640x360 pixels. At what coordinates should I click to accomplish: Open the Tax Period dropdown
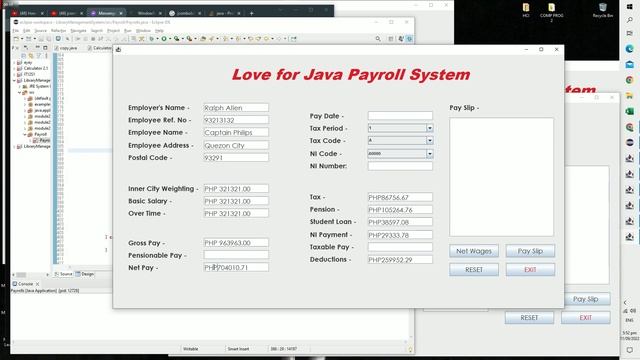(429, 128)
